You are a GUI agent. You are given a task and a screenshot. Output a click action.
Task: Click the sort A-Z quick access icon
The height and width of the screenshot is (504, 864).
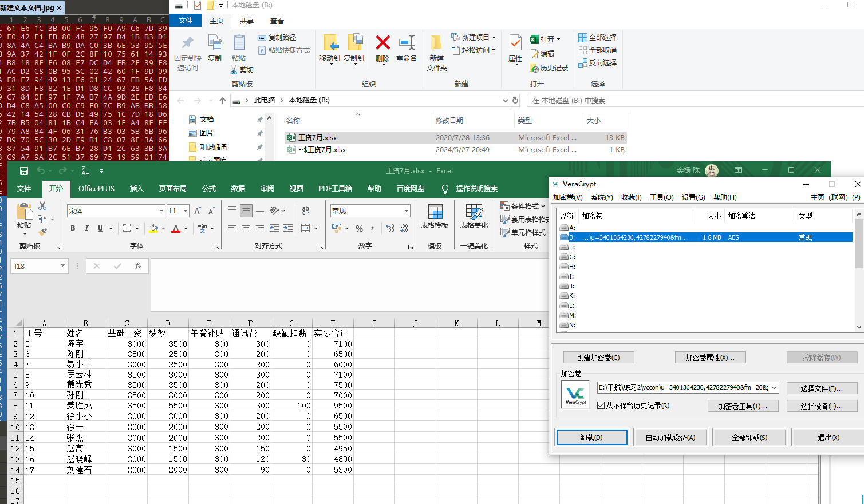coord(85,171)
